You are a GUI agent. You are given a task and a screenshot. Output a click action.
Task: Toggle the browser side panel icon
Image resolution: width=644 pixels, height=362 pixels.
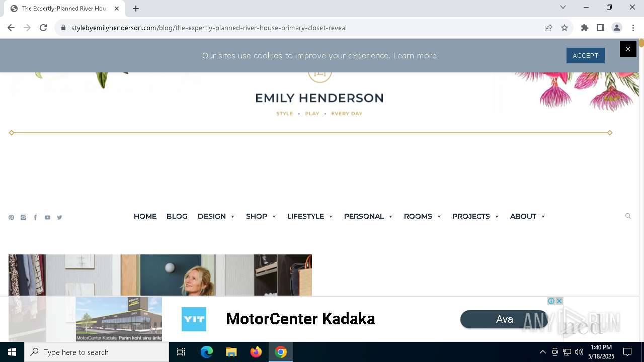point(601,28)
